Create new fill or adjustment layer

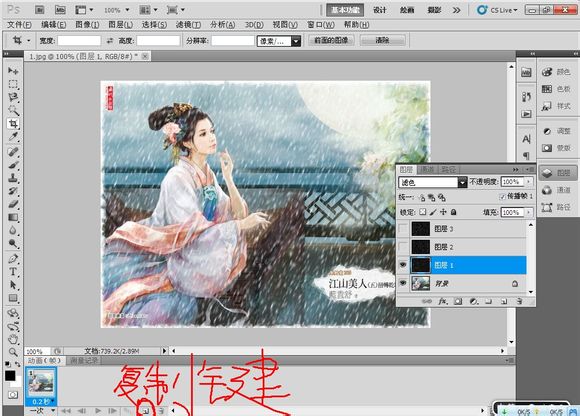(473, 301)
